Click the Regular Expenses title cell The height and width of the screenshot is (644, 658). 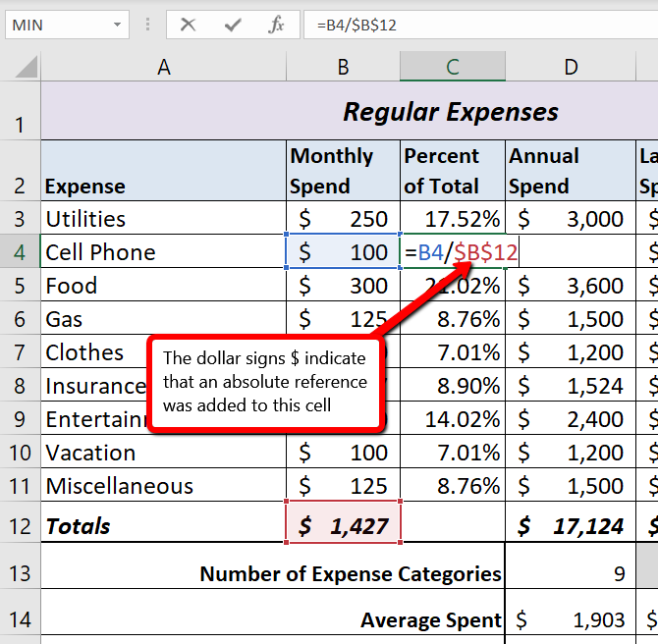point(350,111)
